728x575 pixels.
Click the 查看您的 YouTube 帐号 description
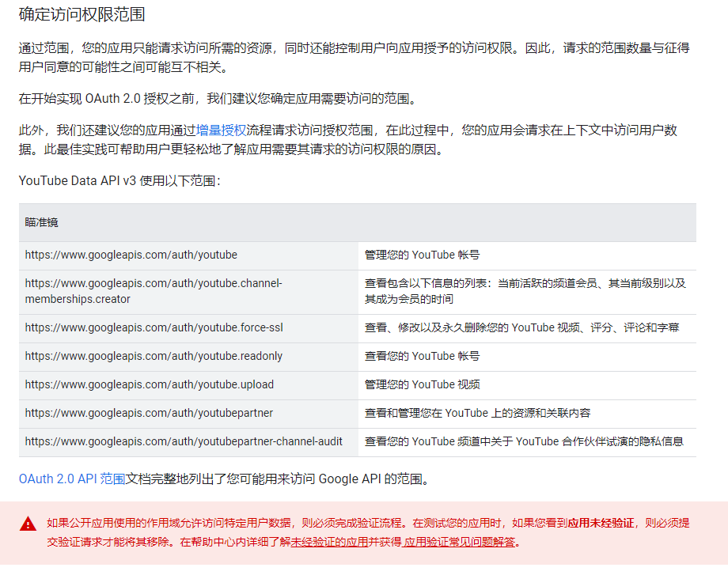pyautogui.click(x=422, y=356)
